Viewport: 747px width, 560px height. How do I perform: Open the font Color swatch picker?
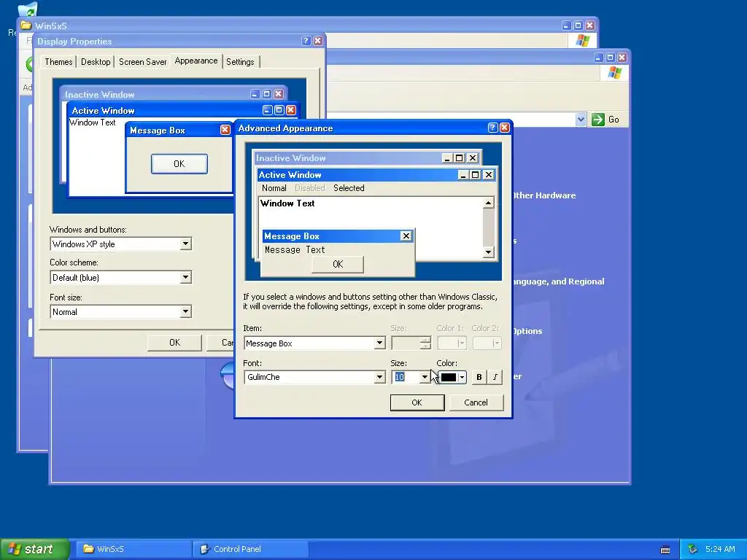tap(452, 377)
